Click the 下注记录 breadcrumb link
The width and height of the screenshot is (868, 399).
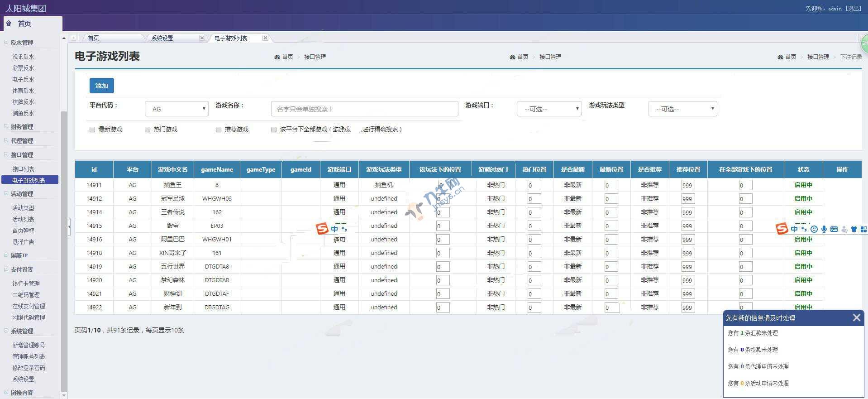click(x=851, y=57)
